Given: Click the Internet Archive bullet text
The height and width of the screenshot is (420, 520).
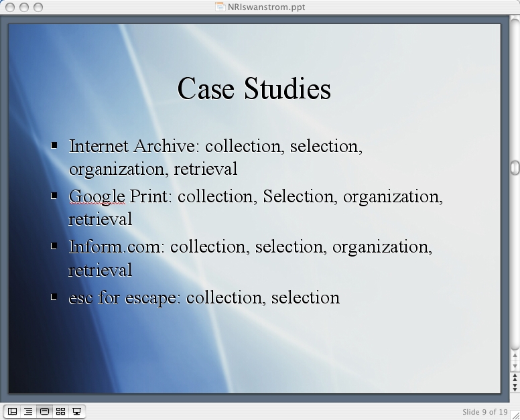Looking at the screenshot, I should [216, 157].
